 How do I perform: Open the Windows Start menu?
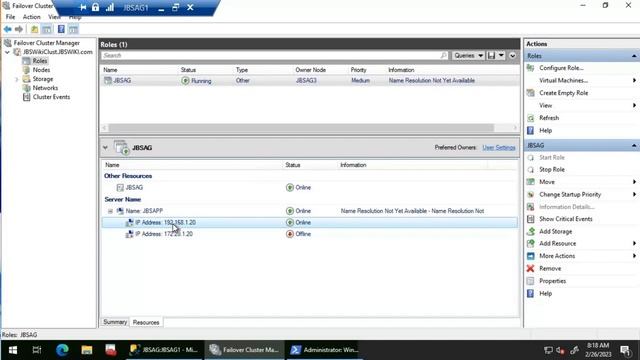pos(13,350)
